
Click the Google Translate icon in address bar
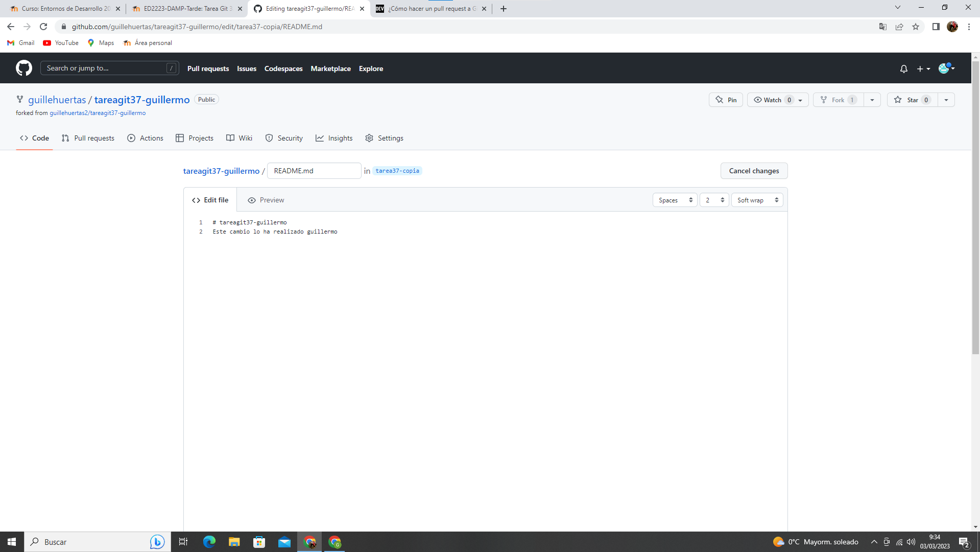click(x=882, y=27)
